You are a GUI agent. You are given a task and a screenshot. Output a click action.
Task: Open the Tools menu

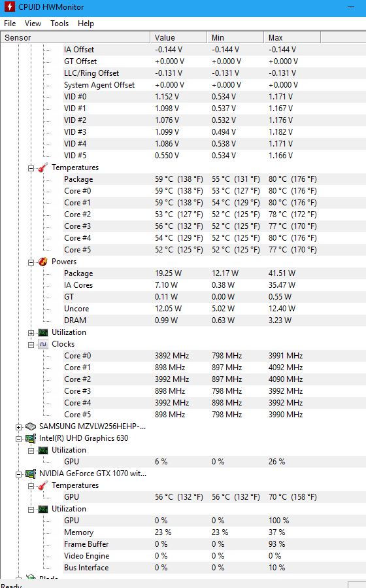pos(59,24)
